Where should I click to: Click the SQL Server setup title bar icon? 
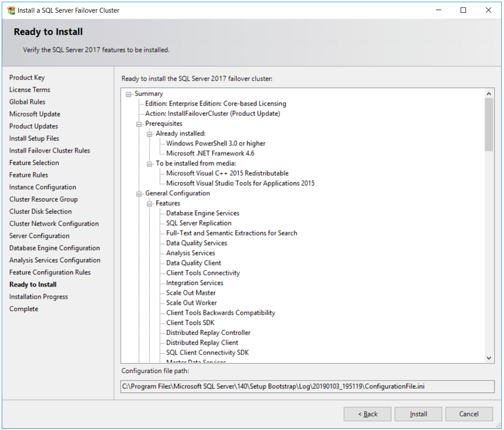(x=11, y=10)
